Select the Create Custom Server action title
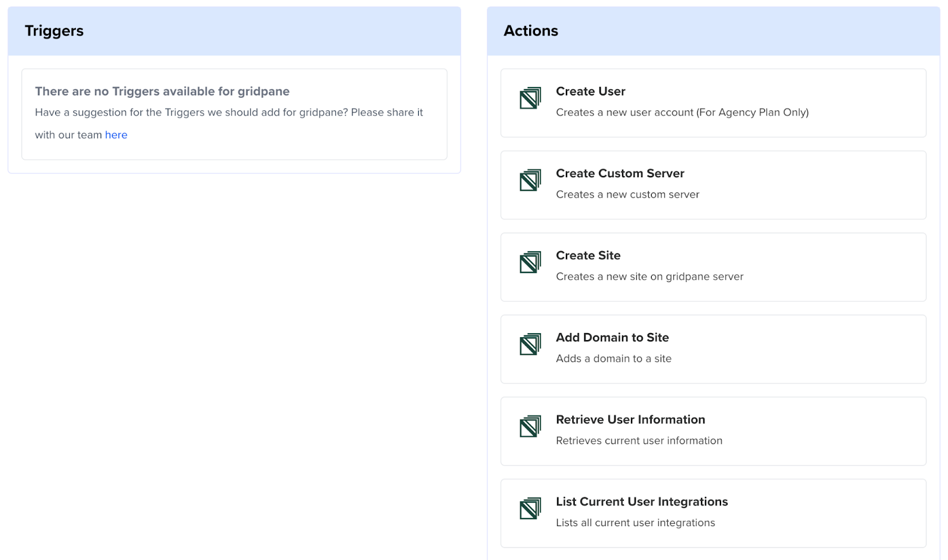This screenshot has height=560, width=948. point(620,174)
